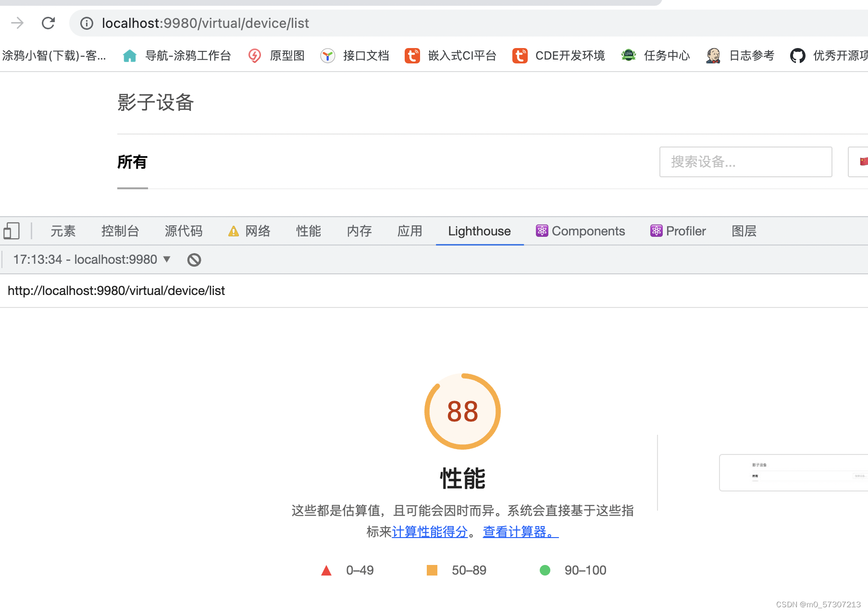Image resolution: width=868 pixels, height=613 pixels.
Task: Switch to the 内存 DevTools tab
Action: (360, 231)
